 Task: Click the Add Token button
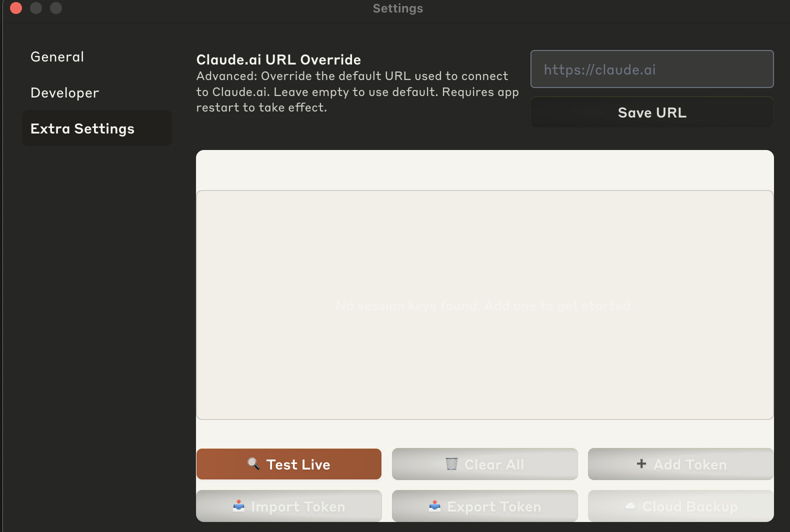[x=681, y=464]
